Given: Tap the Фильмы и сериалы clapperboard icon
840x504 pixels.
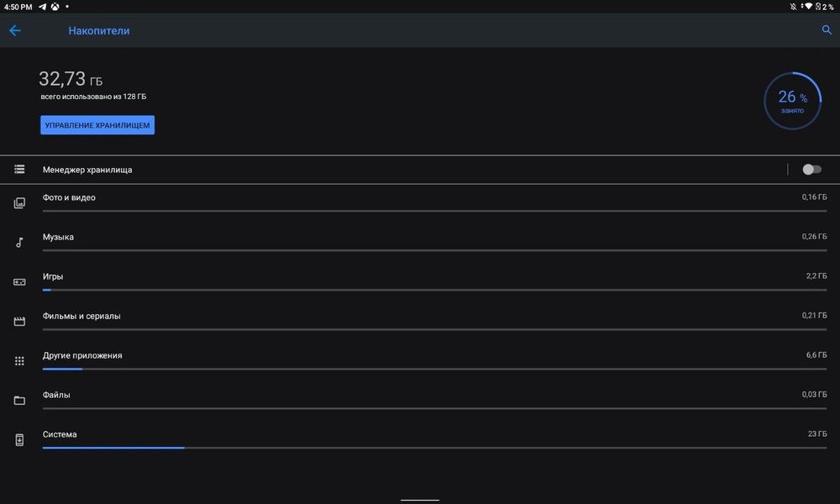Looking at the screenshot, I should pyautogui.click(x=19, y=322).
